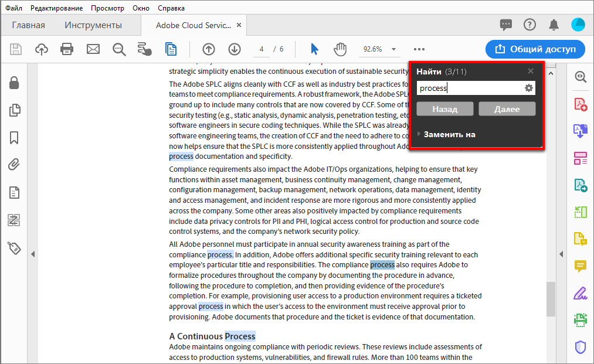Open more tools ellipsis menu

(419, 49)
